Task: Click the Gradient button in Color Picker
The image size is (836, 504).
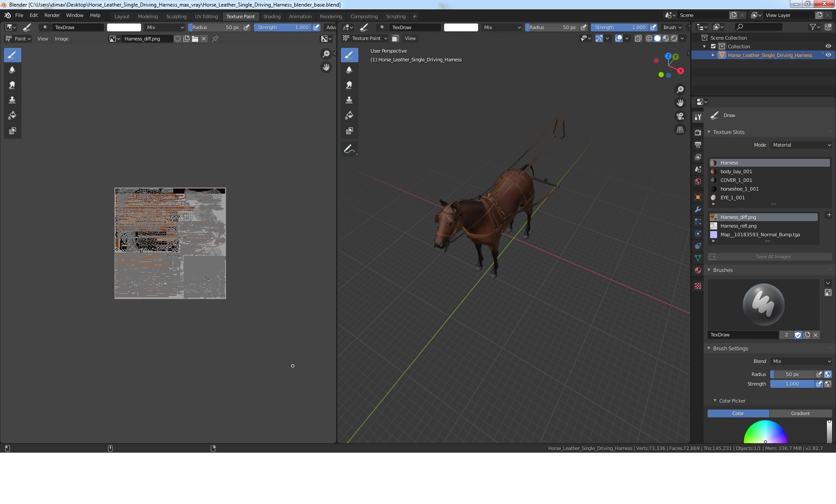Action: tap(800, 413)
